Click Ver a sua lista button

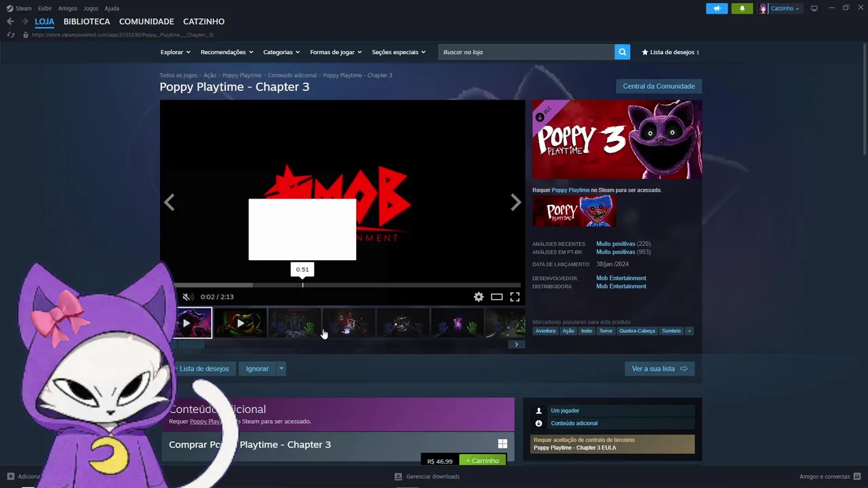[659, 369]
